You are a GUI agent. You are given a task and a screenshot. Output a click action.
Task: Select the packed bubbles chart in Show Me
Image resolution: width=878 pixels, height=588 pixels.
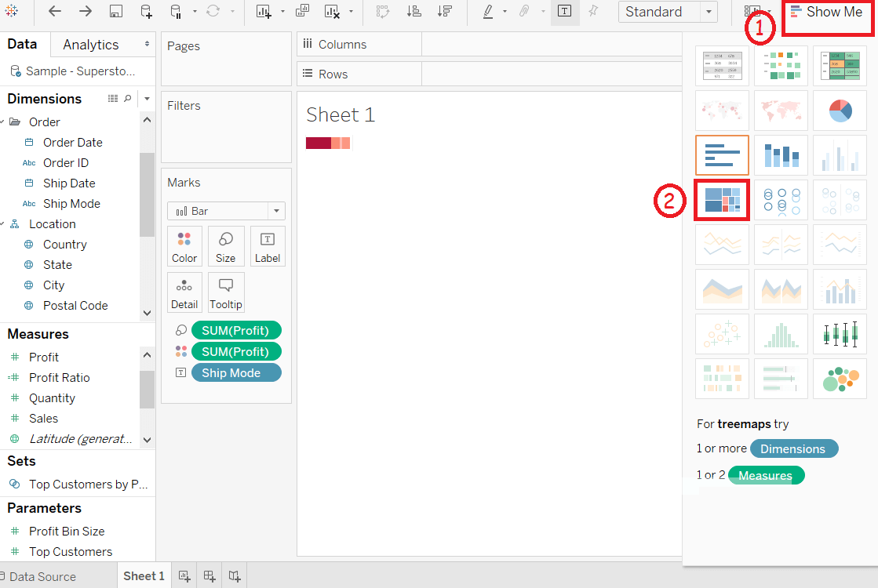pos(840,379)
